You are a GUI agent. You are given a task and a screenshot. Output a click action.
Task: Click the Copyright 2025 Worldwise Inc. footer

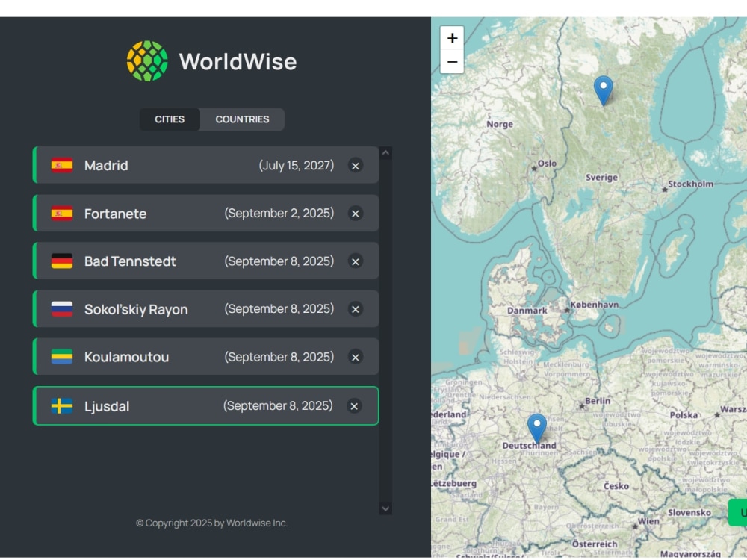point(211,523)
